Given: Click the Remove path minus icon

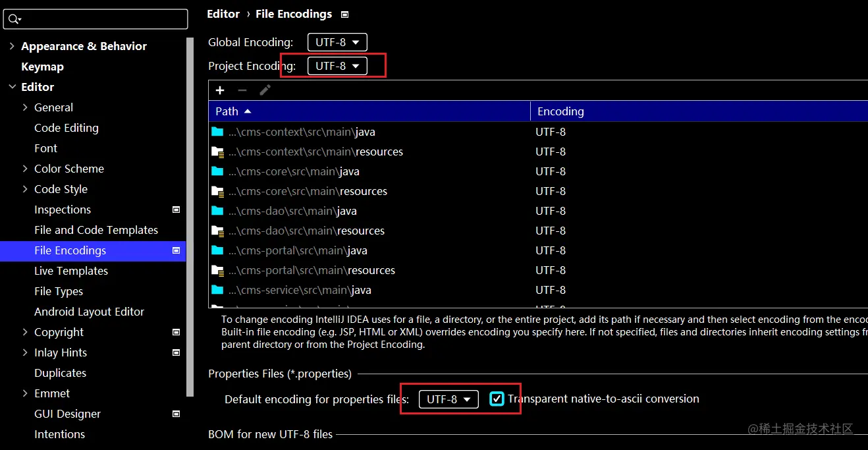Looking at the screenshot, I should click(242, 90).
